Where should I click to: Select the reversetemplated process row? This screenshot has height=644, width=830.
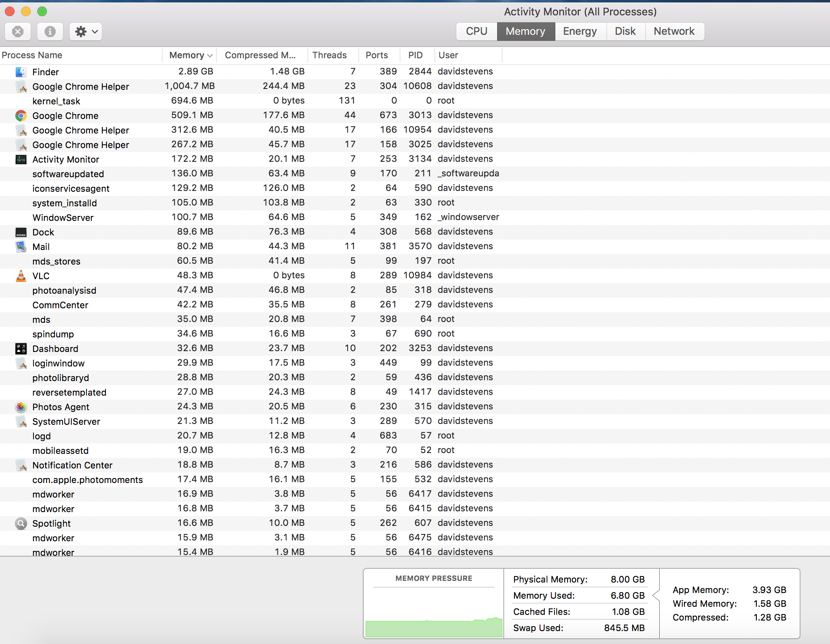(415, 392)
